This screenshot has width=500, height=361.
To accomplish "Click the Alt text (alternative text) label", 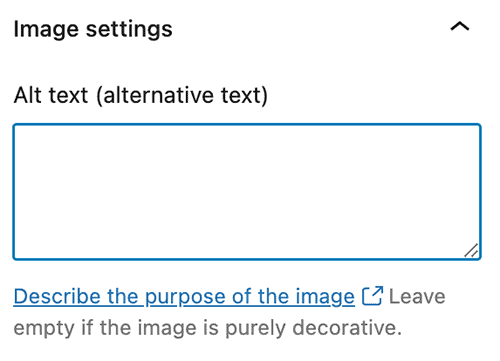I will [141, 96].
